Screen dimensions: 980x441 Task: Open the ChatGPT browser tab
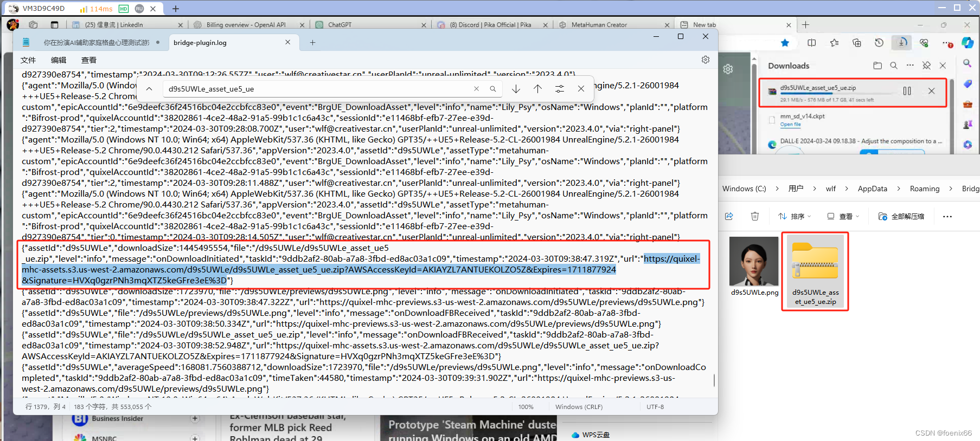pyautogui.click(x=370, y=24)
